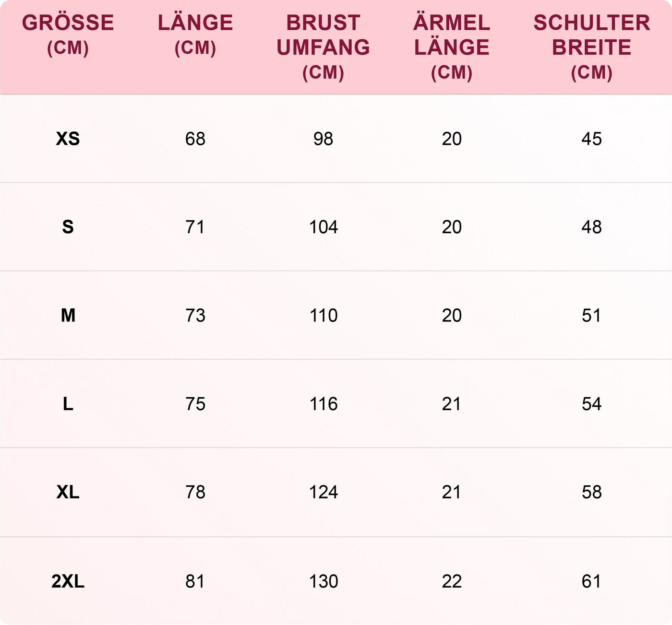672x625 pixels.
Task: Click the SCHULTER BREITE header
Action: click(x=591, y=47)
